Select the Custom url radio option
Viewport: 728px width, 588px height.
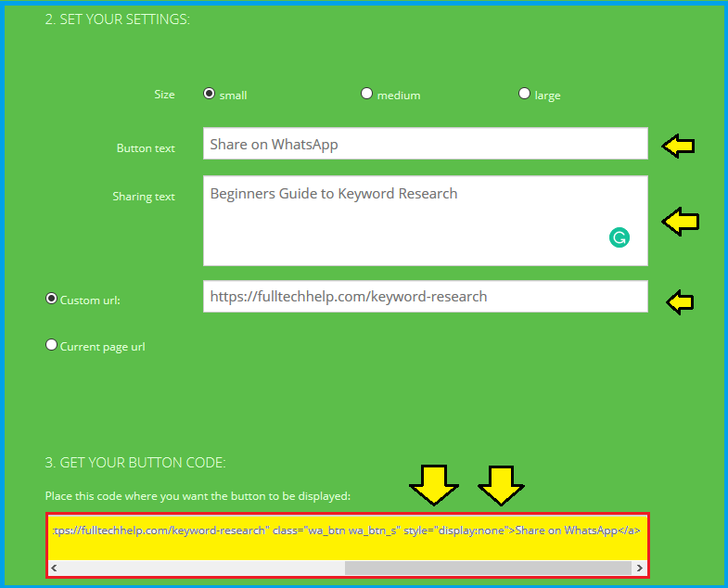[52, 299]
